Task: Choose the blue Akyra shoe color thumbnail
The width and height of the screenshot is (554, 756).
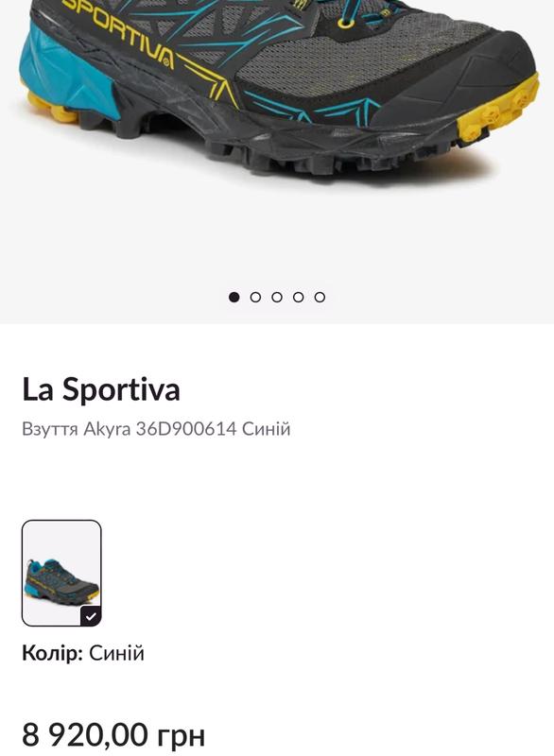Action: tap(61, 574)
